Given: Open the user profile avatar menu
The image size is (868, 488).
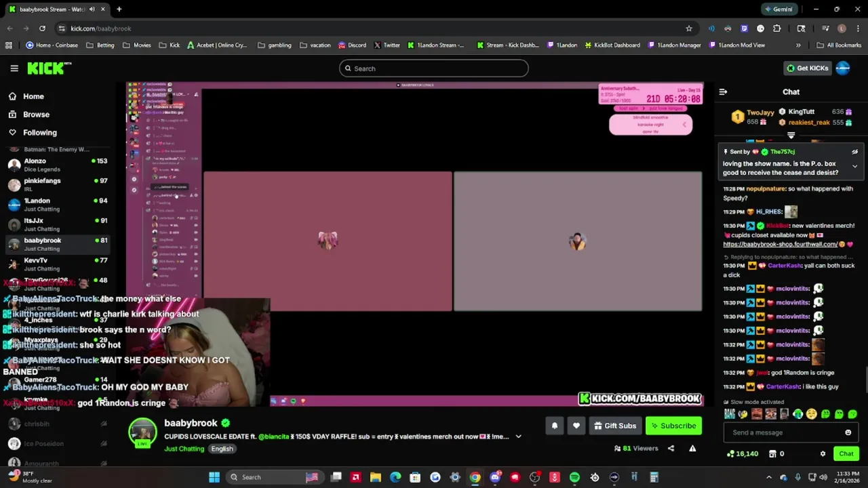Looking at the screenshot, I should (843, 68).
